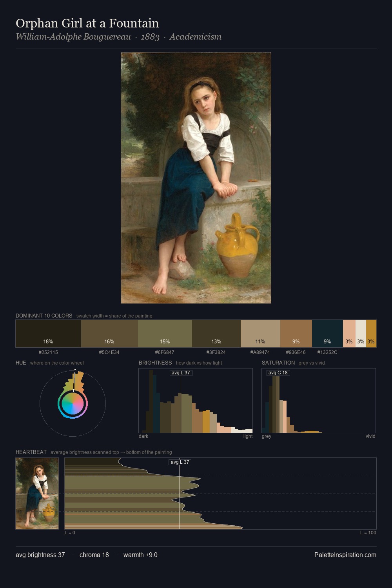Click the avg C 18 saturation label
Screen dimensions: 392x588
point(278,373)
